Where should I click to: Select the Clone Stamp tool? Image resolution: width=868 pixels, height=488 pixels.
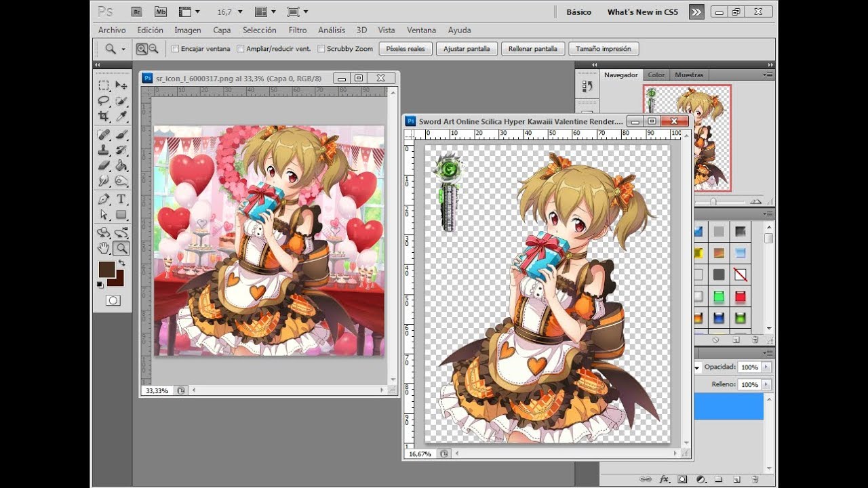click(104, 150)
